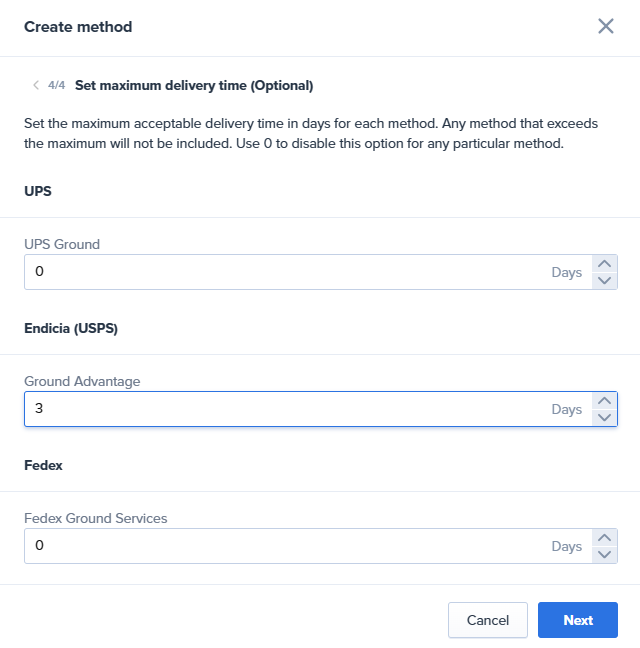
Task: Click the 4/4 step indicator
Action: coord(56,85)
